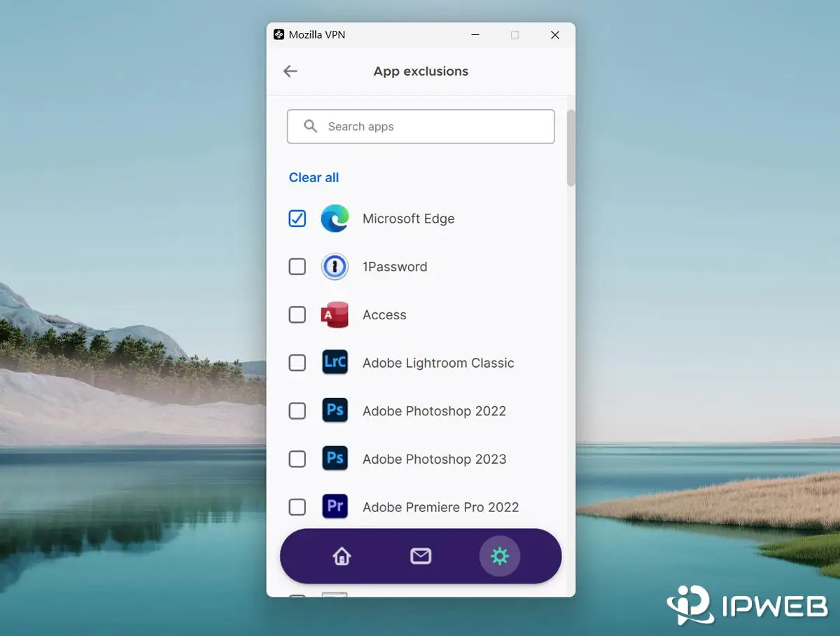This screenshot has width=840, height=636.
Task: Open the Settings gear tab
Action: pyautogui.click(x=500, y=556)
